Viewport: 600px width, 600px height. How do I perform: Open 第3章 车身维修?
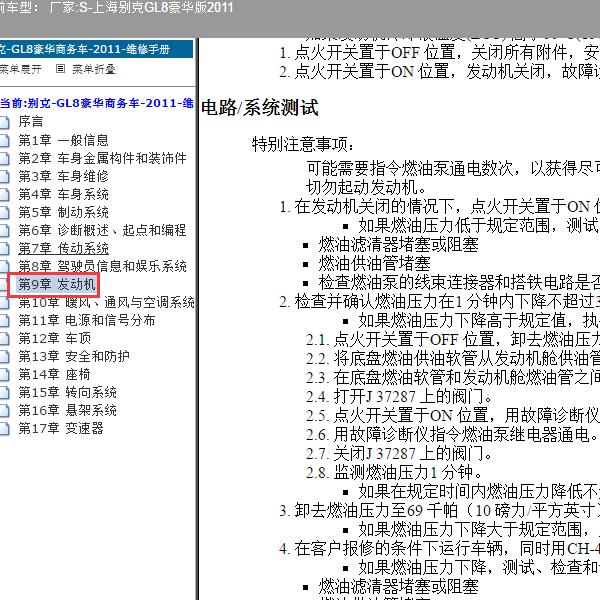[64, 176]
